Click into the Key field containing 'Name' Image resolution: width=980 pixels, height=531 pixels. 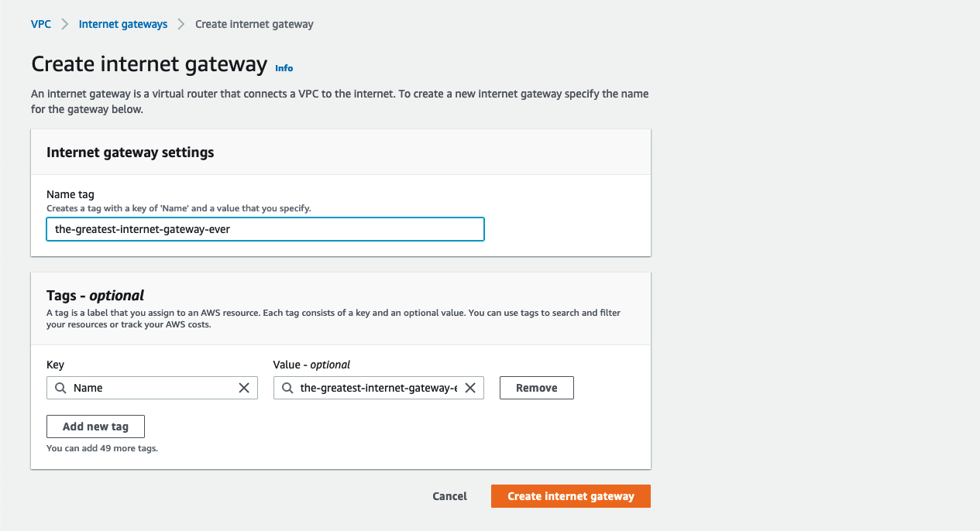[x=151, y=388]
